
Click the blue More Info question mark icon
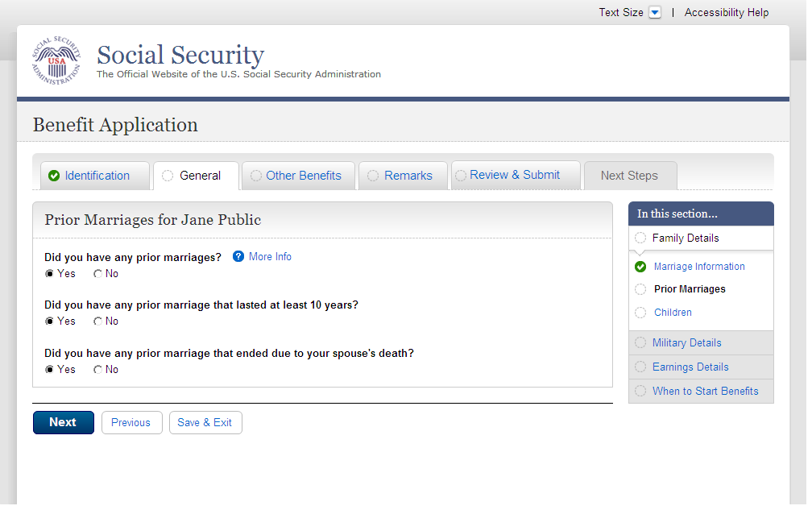[x=238, y=257]
